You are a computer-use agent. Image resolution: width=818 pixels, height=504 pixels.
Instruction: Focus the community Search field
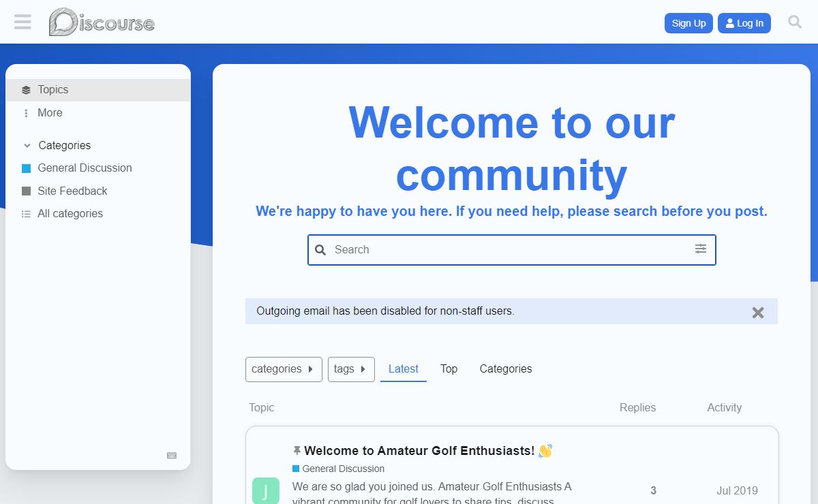512,250
